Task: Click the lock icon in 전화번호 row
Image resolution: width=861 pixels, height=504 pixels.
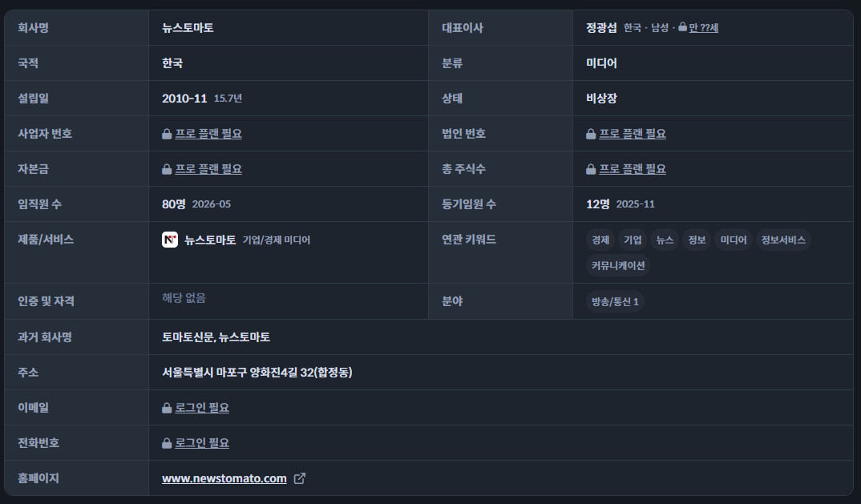Action: pos(167,443)
